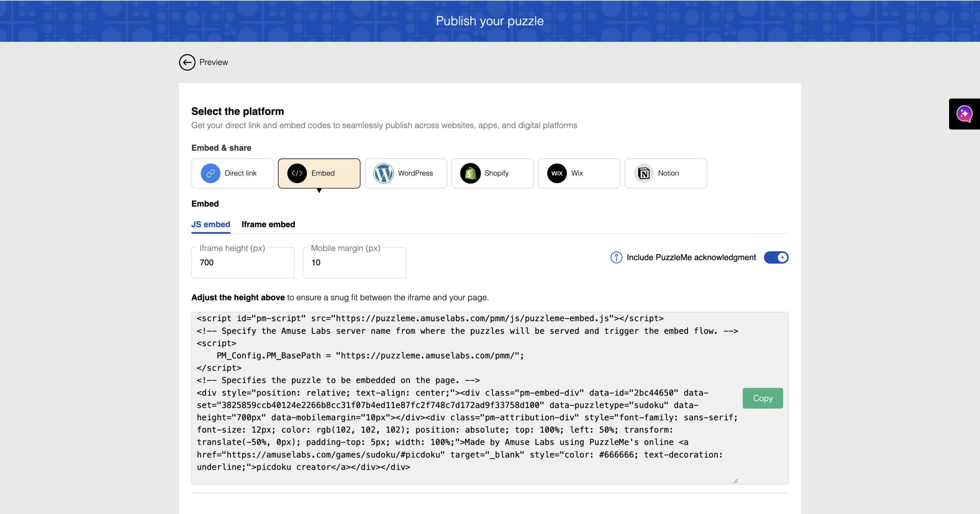Select the WordPress logo icon
The width and height of the screenshot is (980, 514).
click(x=384, y=173)
